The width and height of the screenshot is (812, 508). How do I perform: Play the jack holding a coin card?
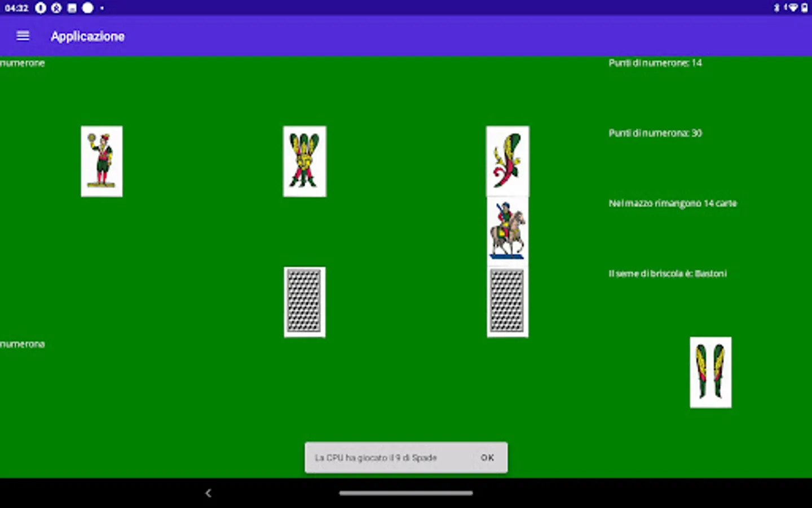point(101,161)
